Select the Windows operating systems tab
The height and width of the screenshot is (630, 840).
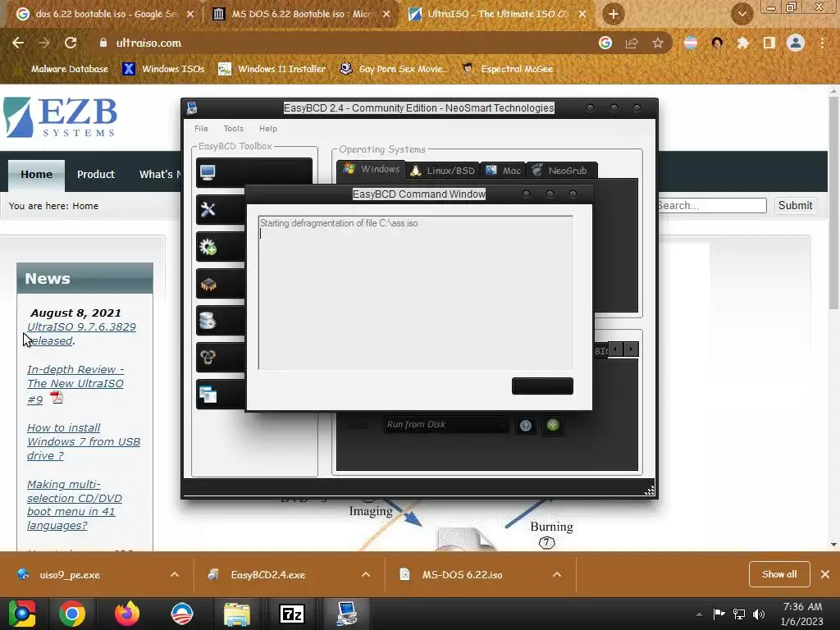372,169
